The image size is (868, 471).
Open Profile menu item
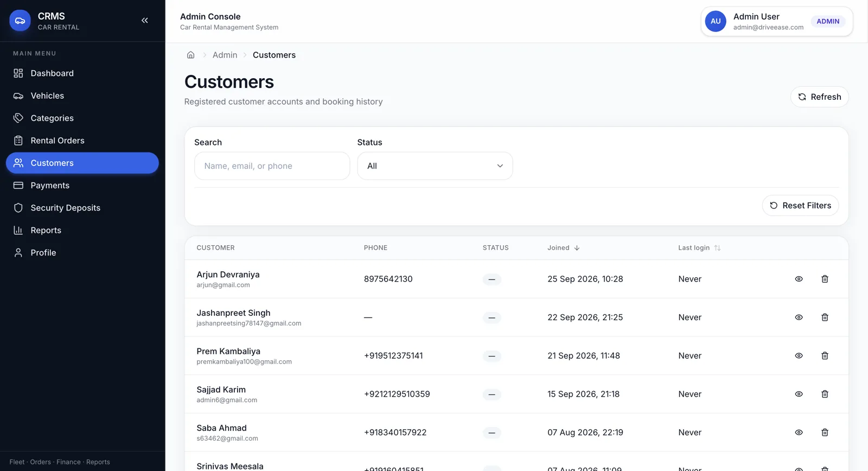(82, 252)
